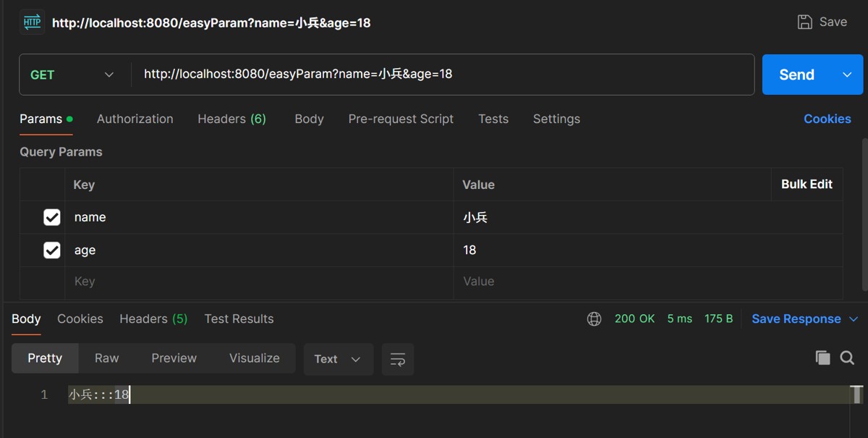This screenshot has height=438, width=868.
Task: Open the Cookies link
Action: pyautogui.click(x=827, y=119)
